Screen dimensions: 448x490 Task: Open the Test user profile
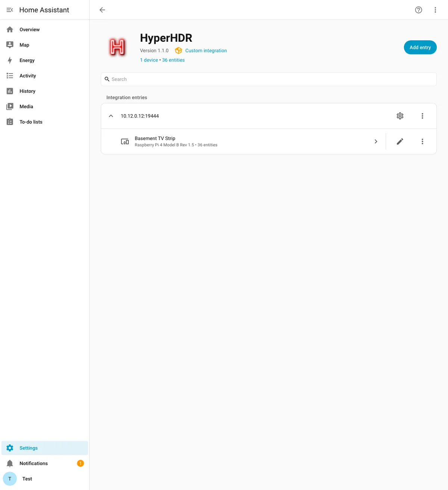(x=45, y=479)
